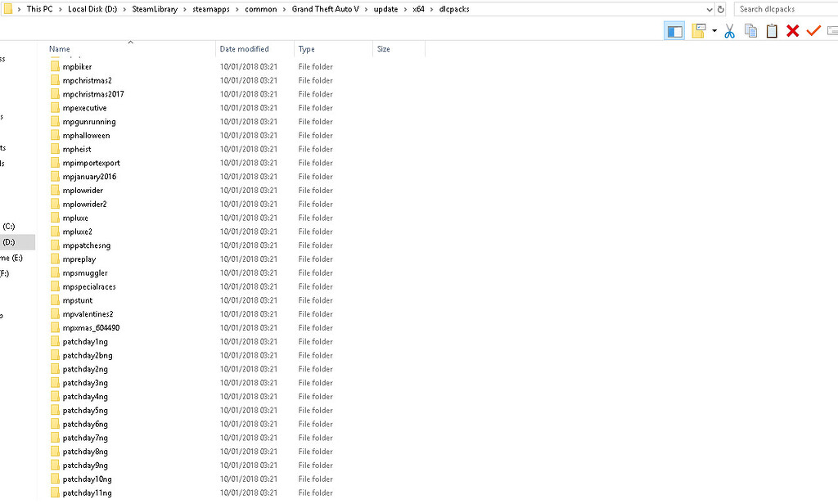This screenshot has height=504, width=838.
Task: Click dlcpacks in the breadcrumb
Action: click(x=454, y=9)
